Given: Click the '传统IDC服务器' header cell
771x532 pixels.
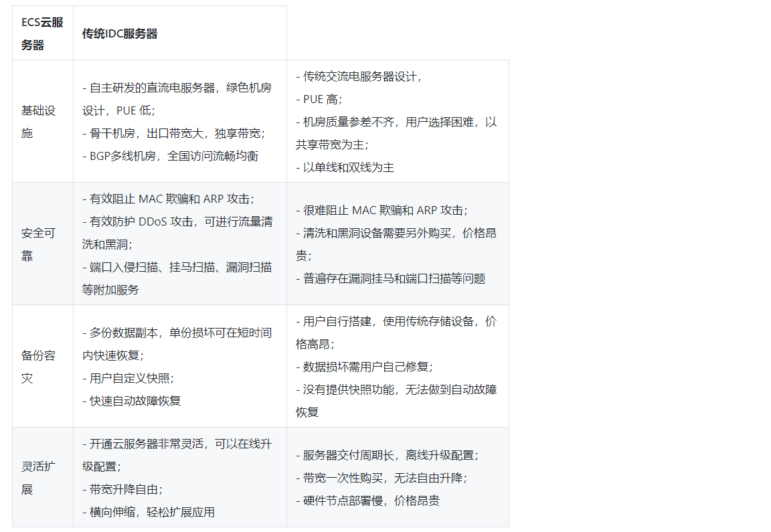Looking at the screenshot, I should coord(180,33).
